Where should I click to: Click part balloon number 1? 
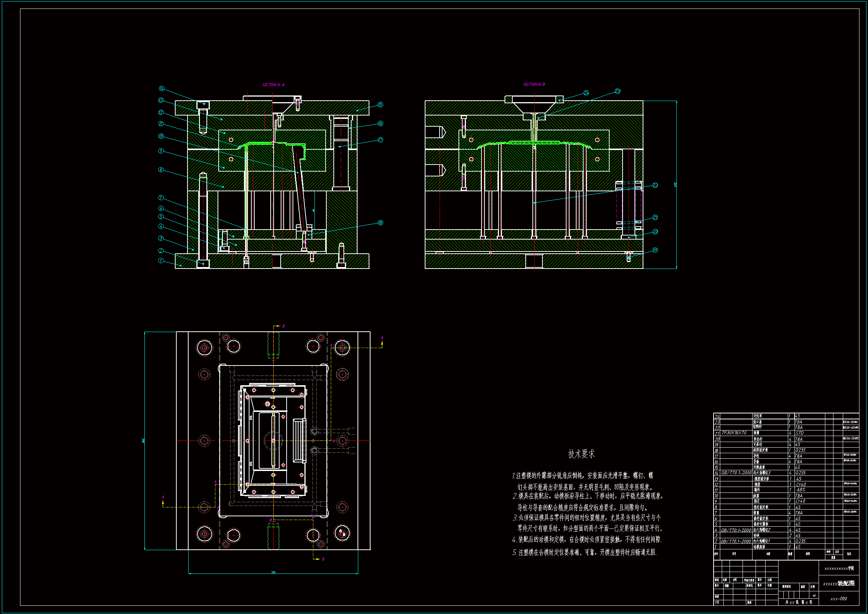(x=161, y=261)
